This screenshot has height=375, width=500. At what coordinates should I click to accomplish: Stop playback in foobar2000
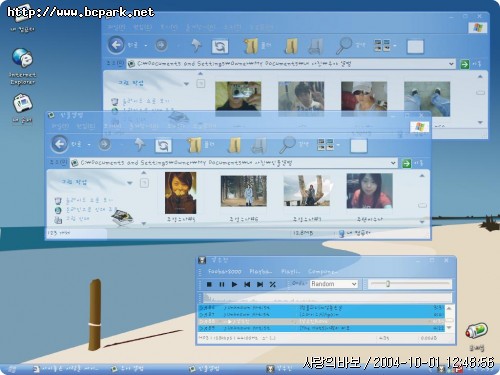tap(209, 284)
